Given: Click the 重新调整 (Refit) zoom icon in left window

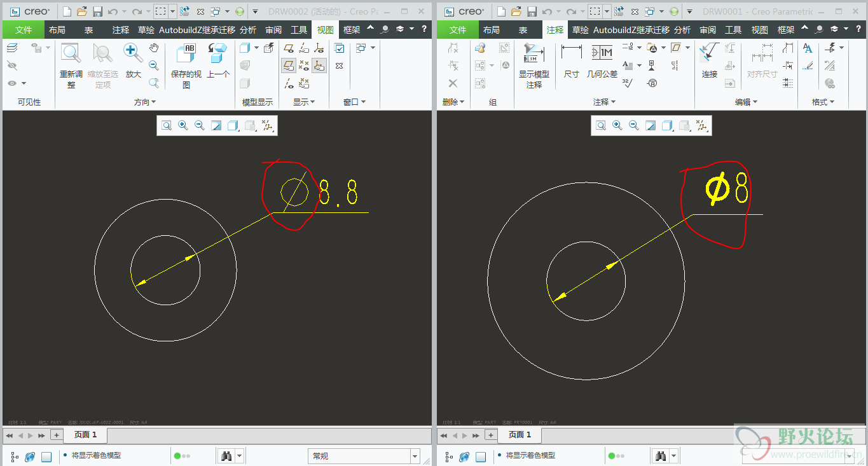Looking at the screenshot, I should 71,55.
